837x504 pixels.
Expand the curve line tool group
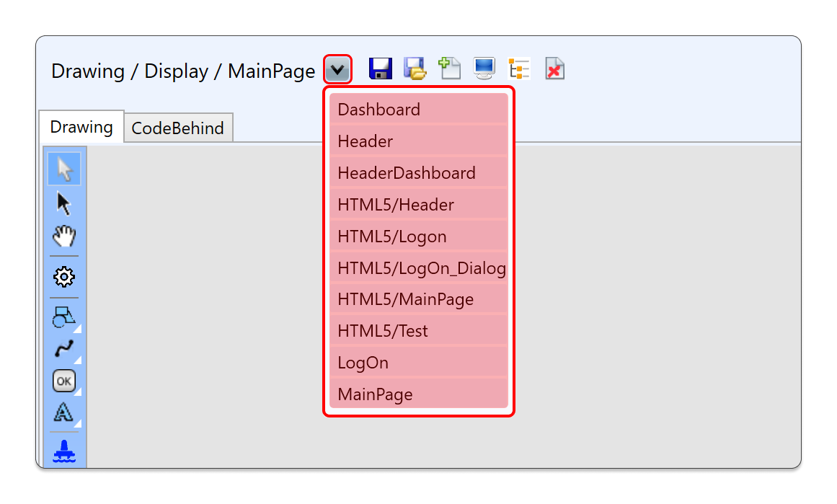tap(64, 350)
